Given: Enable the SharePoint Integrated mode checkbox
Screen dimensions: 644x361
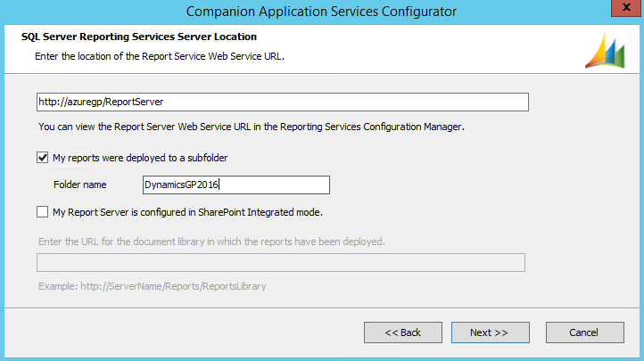Looking at the screenshot, I should [x=43, y=212].
